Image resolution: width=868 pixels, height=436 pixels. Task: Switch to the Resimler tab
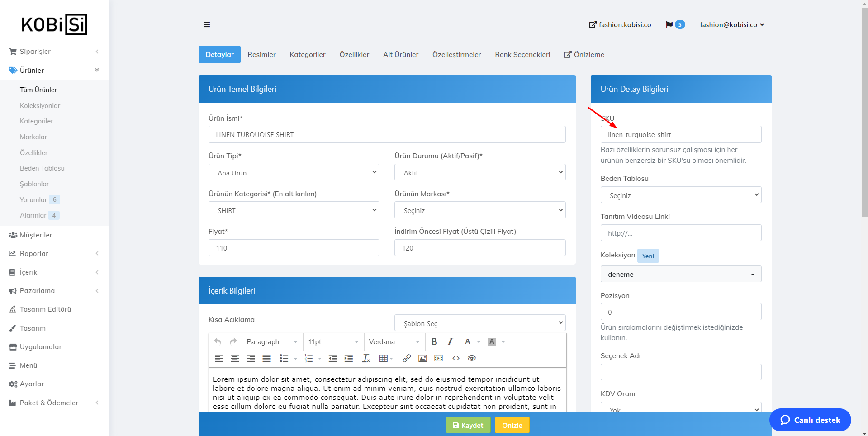(261, 55)
